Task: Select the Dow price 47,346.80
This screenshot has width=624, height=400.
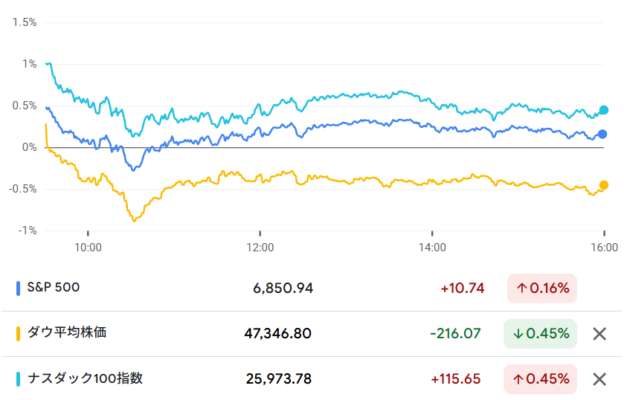Action: 279,334
